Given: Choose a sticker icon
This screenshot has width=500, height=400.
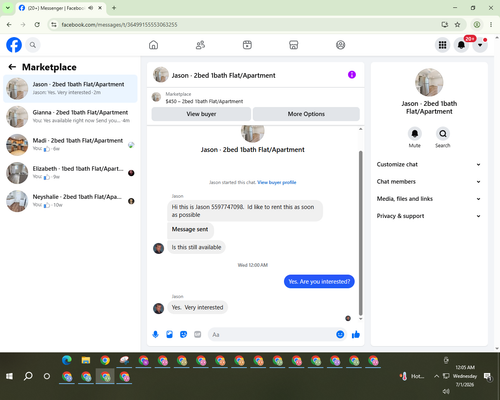Looking at the screenshot, I should (x=183, y=334).
